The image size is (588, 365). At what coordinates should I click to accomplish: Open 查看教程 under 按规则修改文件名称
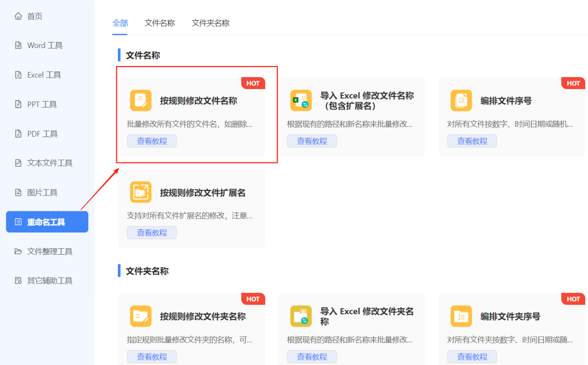152,141
